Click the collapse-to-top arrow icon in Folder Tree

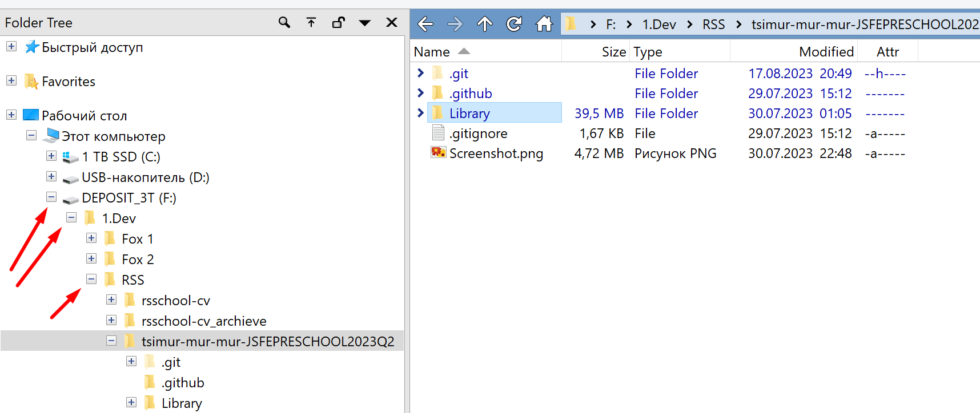tap(311, 23)
